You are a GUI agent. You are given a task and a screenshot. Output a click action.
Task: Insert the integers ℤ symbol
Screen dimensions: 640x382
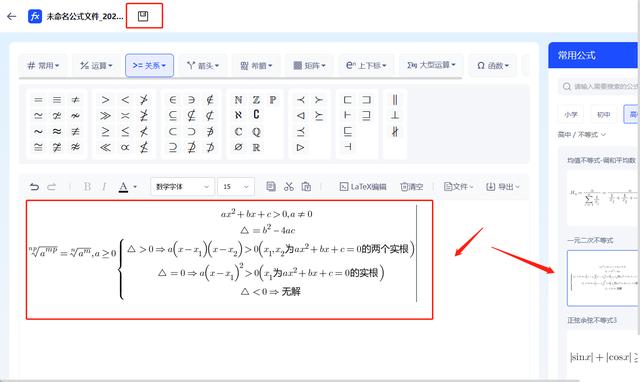point(256,100)
